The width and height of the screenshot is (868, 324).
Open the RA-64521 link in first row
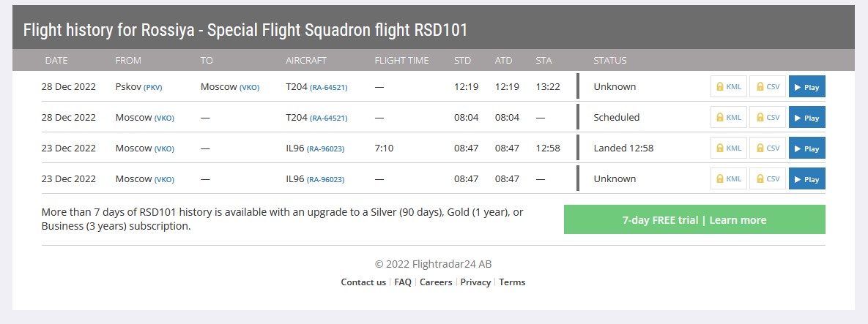(x=328, y=87)
